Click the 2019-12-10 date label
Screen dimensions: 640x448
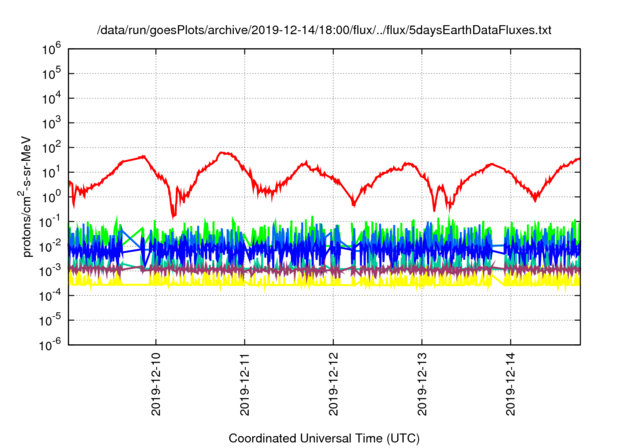pos(156,384)
